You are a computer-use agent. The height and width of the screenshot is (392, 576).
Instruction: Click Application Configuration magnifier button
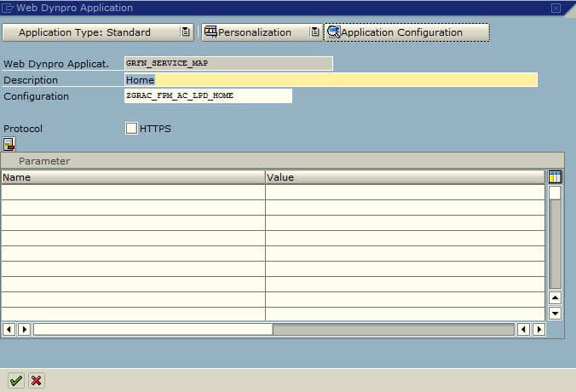click(406, 32)
